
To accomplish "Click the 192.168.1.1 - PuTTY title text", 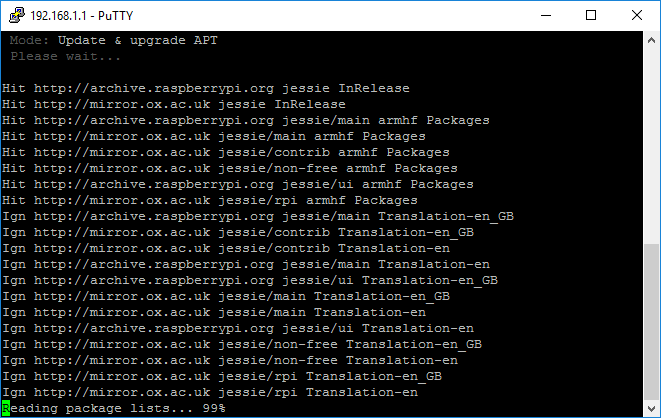I will pyautogui.click(x=82, y=16).
